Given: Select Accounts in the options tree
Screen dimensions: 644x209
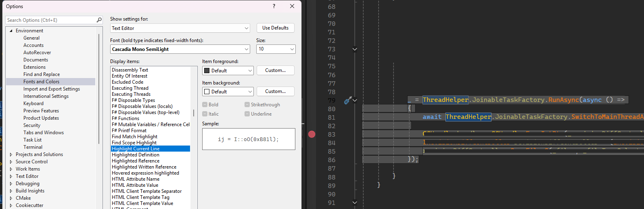Looking at the screenshot, I should pyautogui.click(x=33, y=45).
